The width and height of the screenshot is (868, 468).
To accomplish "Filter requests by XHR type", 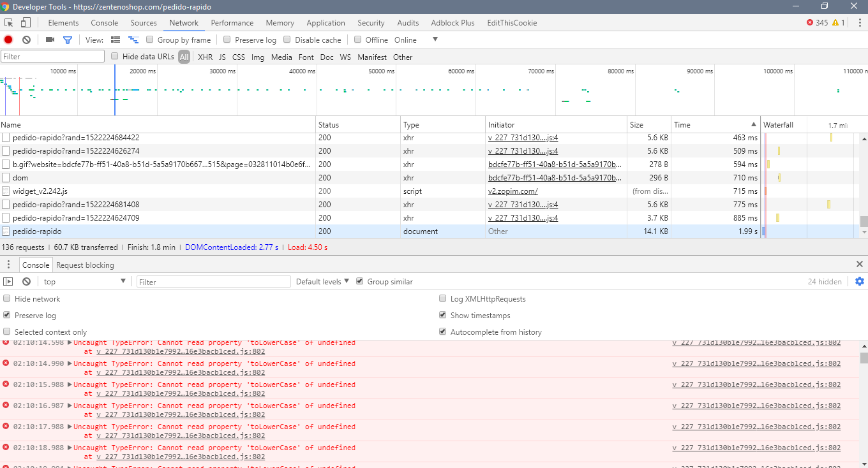I will point(205,57).
